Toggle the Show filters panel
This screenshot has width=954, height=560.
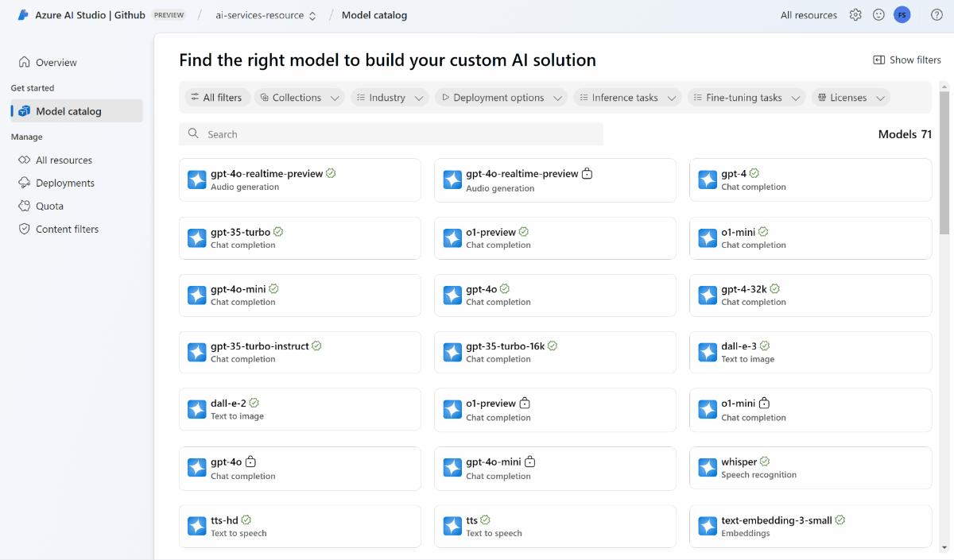pyautogui.click(x=907, y=60)
